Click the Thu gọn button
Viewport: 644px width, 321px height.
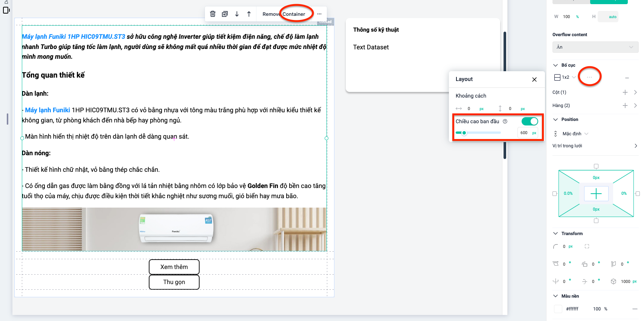(174, 282)
